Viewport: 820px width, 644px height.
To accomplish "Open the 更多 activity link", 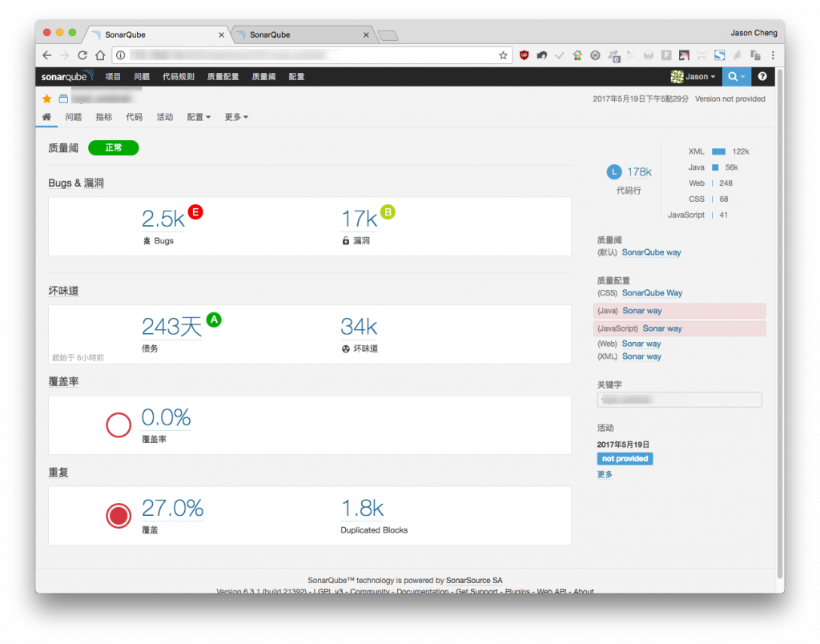I will [605, 474].
